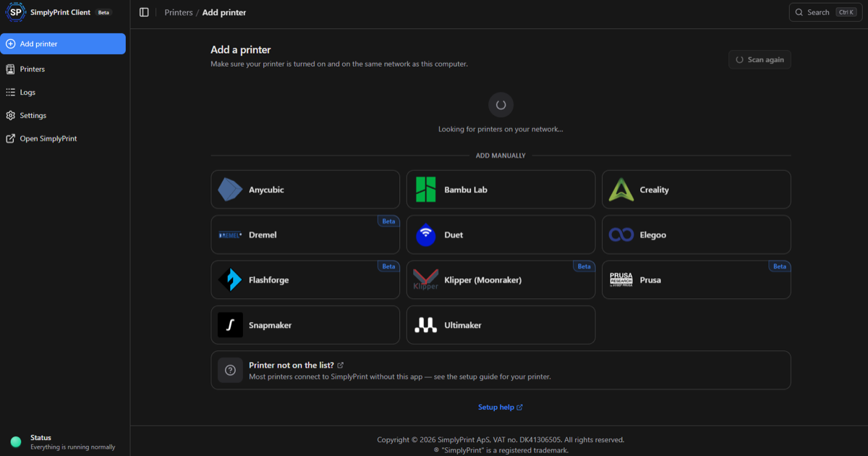The image size is (868, 456).
Task: Click the copyright notice text
Action: click(501, 439)
